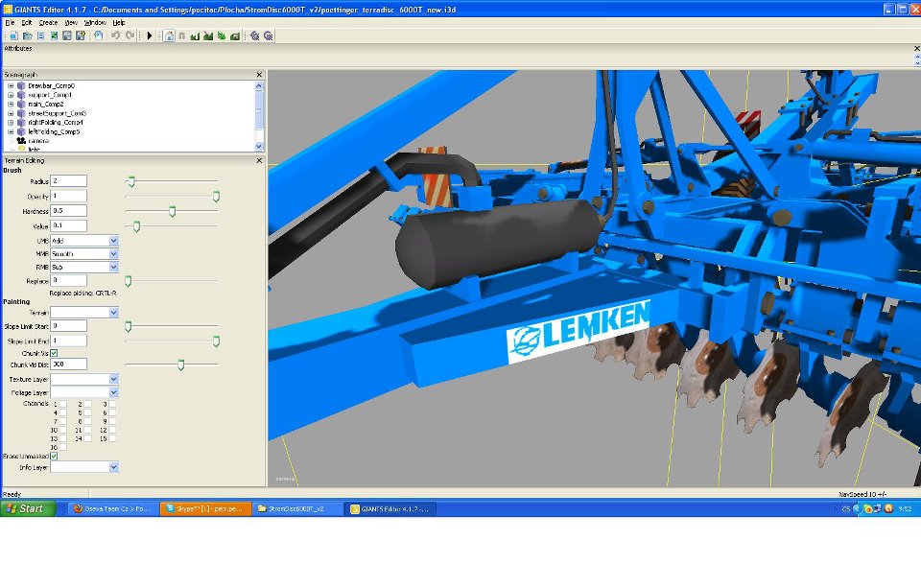The height and width of the screenshot is (588, 921).
Task: Click the Redo arrow in toolbar
Action: click(x=130, y=35)
